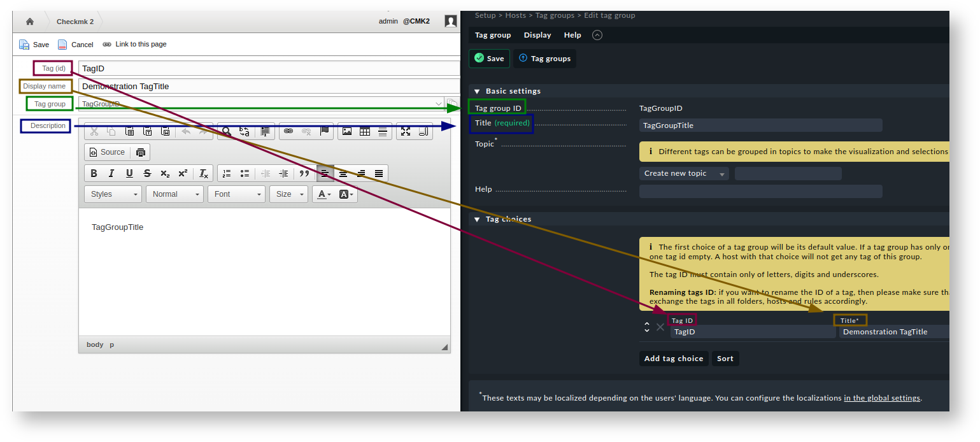Open the Background Color picker
Image resolution: width=980 pixels, height=442 pixels.
346,194
